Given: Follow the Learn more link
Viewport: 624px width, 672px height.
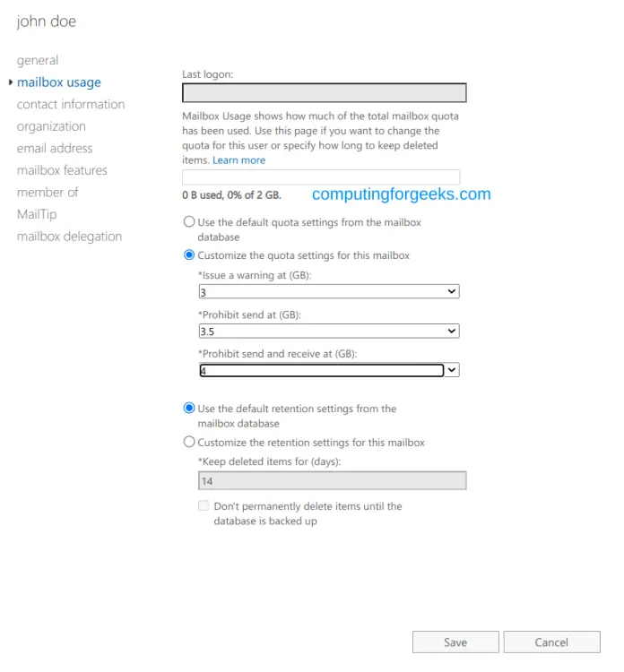Looking at the screenshot, I should click(238, 160).
